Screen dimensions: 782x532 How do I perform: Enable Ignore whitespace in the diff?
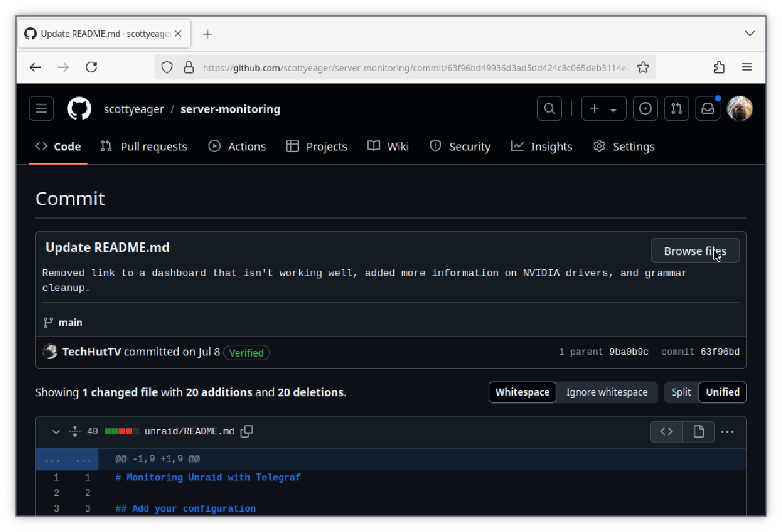[607, 392]
